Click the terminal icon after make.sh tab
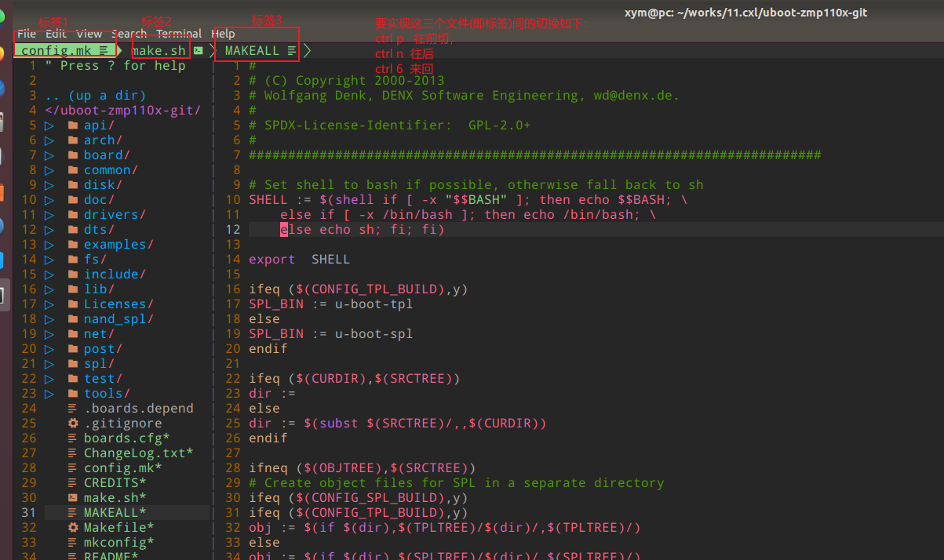The image size is (944, 560). coord(199,51)
